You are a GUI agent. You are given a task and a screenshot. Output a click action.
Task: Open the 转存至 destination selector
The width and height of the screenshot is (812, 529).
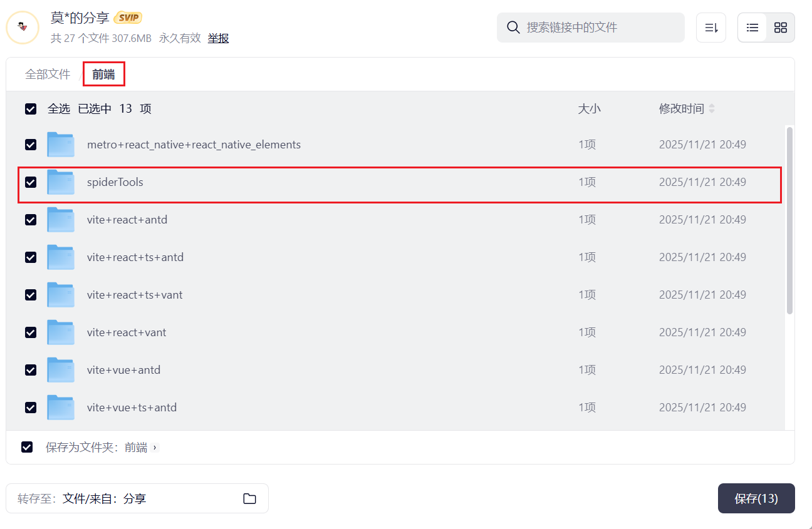coord(137,498)
